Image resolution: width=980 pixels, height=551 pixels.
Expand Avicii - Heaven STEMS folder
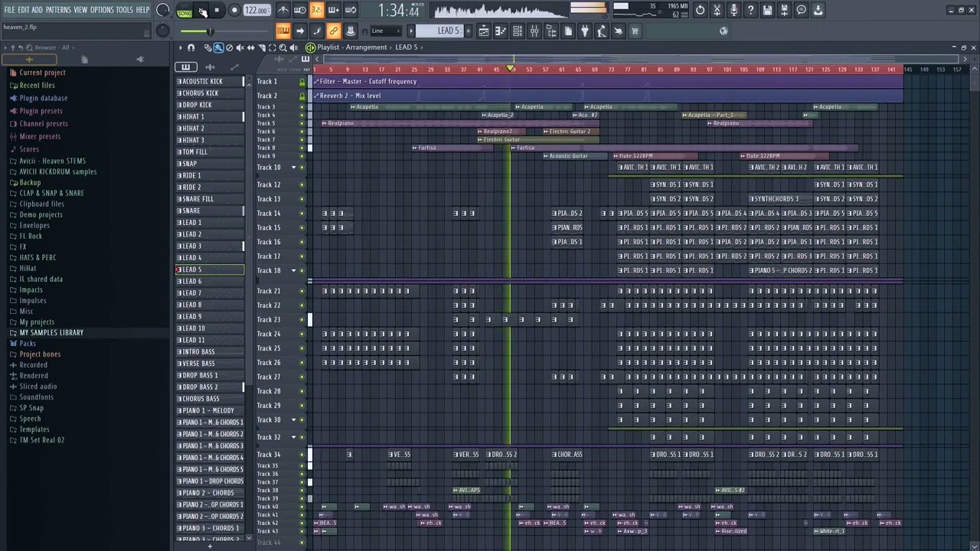pyautogui.click(x=53, y=161)
